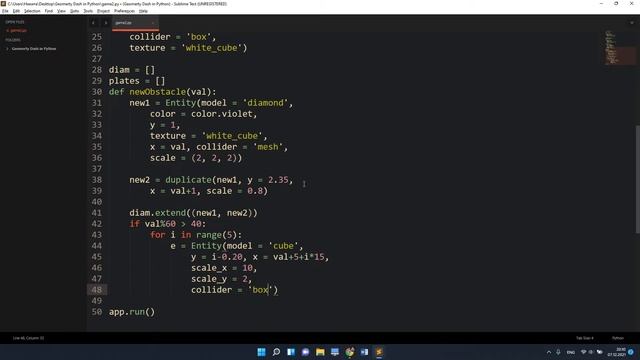Click line number 30 in gutter
The height and width of the screenshot is (360, 640).
(97, 92)
